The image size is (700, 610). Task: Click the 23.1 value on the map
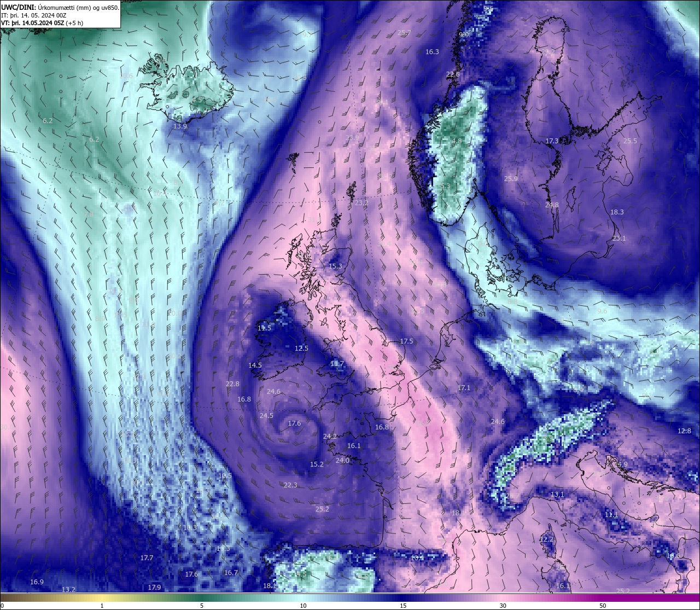[x=619, y=239]
